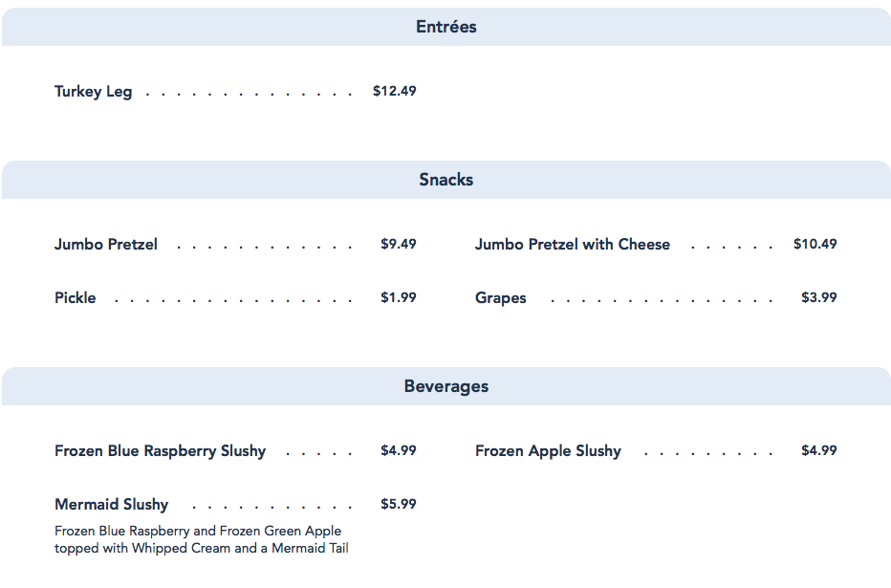Select Frozen Blue Raspberry Slushy

[x=160, y=451]
